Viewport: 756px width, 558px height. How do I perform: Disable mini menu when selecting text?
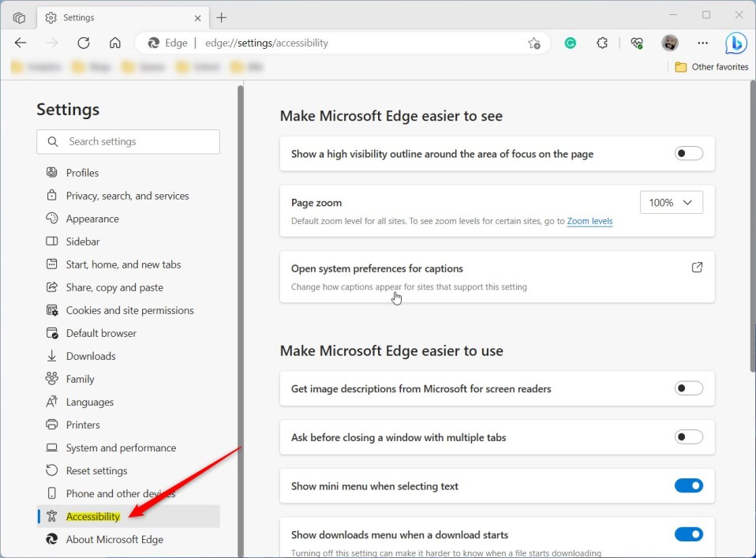click(x=688, y=486)
